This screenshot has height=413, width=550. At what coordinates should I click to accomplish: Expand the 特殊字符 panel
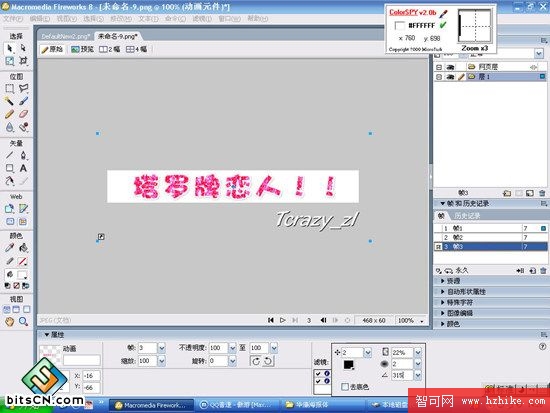coord(460,302)
